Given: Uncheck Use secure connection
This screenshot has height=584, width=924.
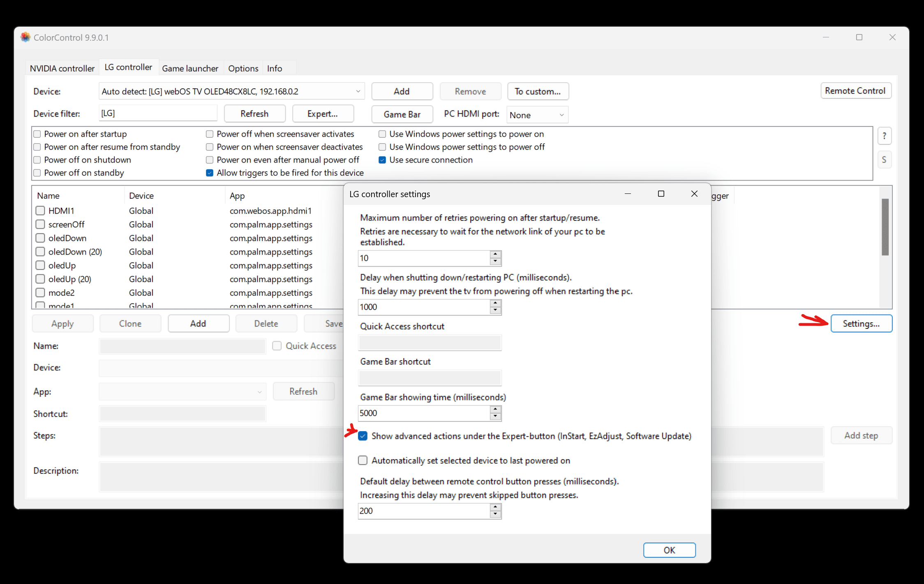Looking at the screenshot, I should pos(382,160).
